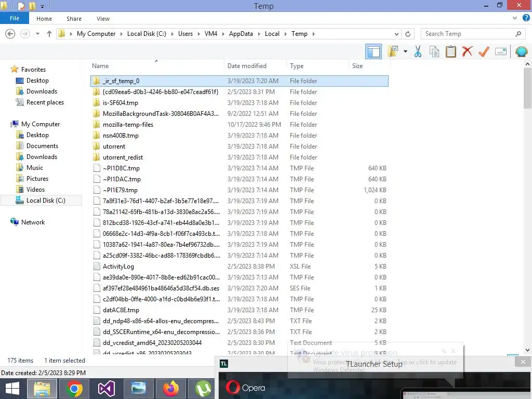The image size is (532, 399).
Task: Toggle the preview pane layout button
Action: 374,51
